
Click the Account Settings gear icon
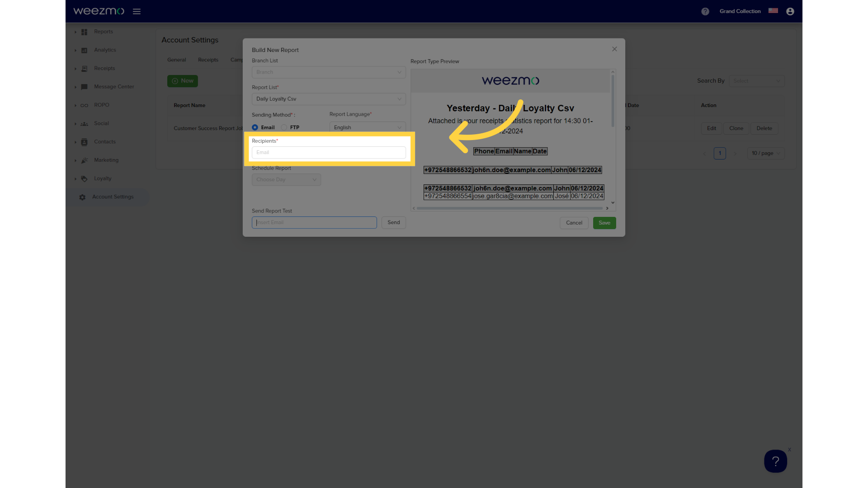[82, 197]
